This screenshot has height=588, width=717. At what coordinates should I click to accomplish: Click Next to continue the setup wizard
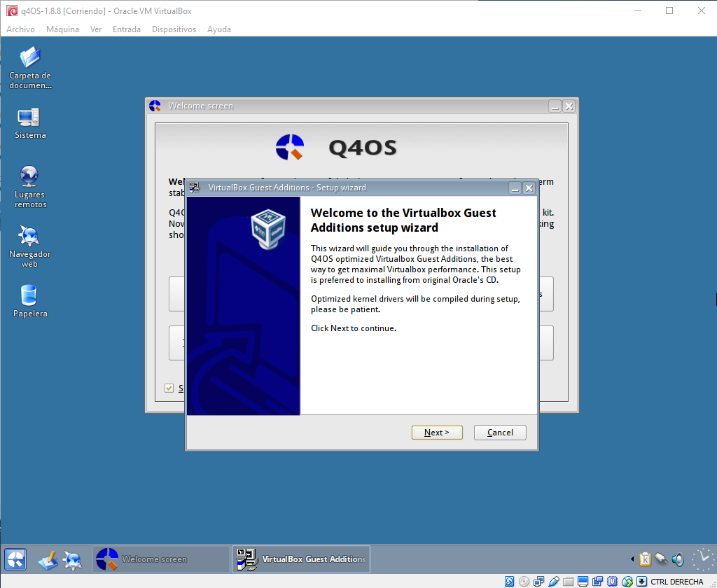(x=436, y=432)
